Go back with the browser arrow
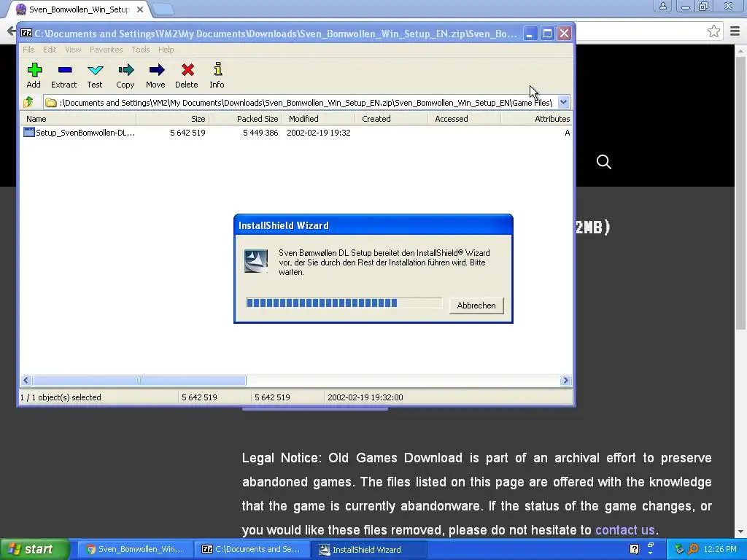This screenshot has height=560, width=747. tap(12, 31)
